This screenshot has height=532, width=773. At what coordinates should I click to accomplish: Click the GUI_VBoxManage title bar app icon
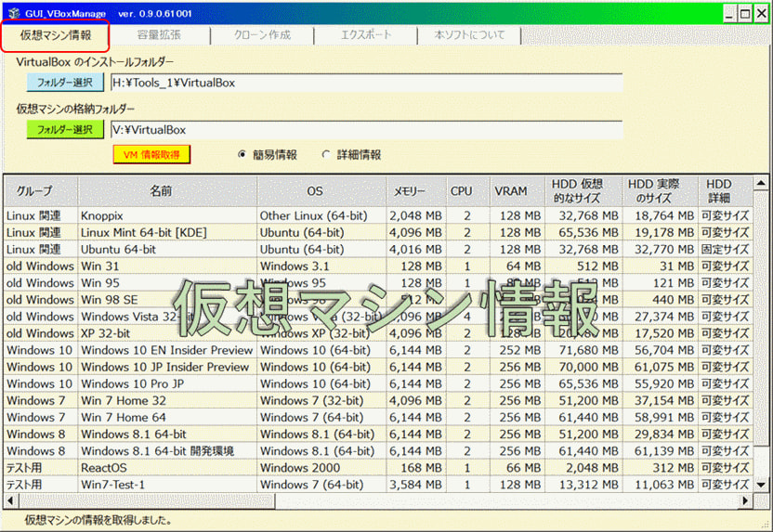coord(14,13)
